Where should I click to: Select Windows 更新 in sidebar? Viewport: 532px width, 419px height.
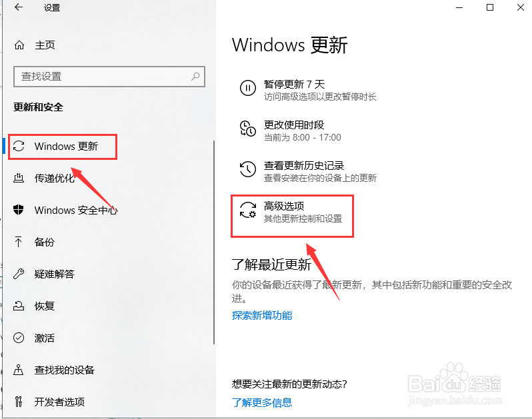click(x=63, y=147)
